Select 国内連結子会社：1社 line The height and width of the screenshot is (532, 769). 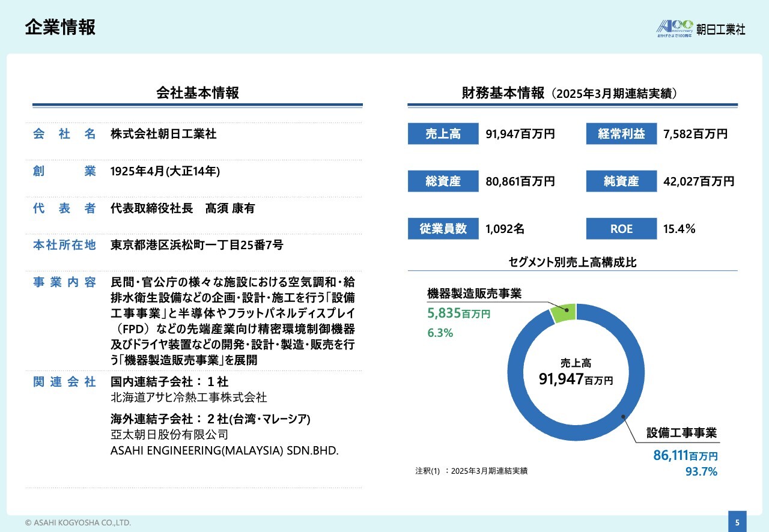(x=169, y=382)
